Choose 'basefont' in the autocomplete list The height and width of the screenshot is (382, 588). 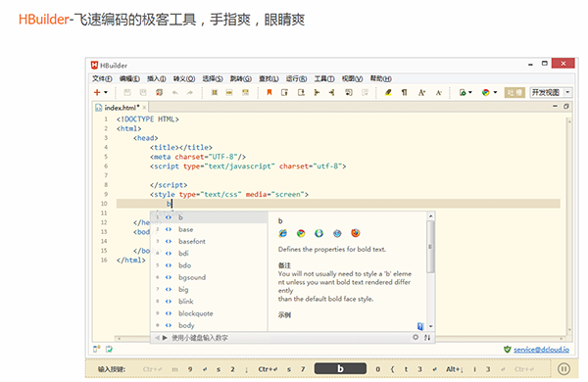[210, 241]
